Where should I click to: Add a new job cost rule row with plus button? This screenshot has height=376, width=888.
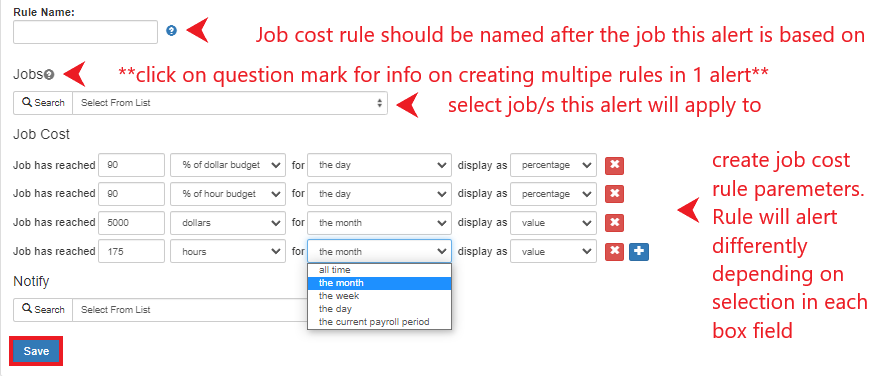639,251
